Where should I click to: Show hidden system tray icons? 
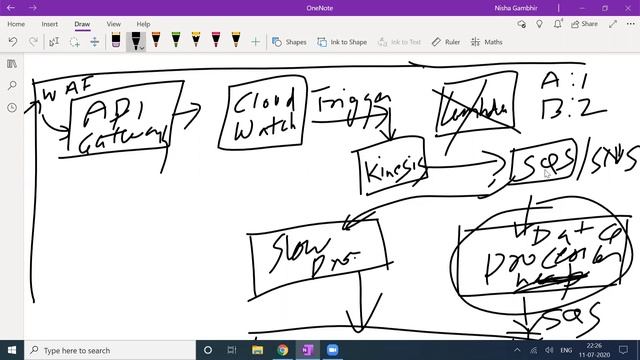tap(517, 350)
